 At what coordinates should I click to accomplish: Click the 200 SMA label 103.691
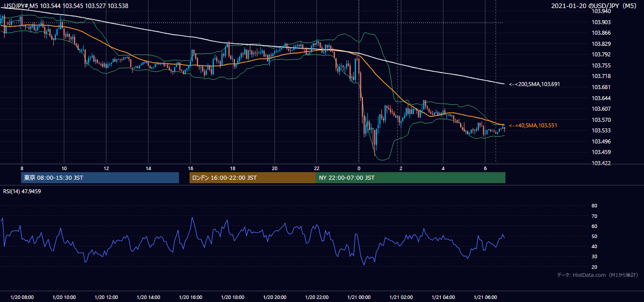(x=535, y=84)
